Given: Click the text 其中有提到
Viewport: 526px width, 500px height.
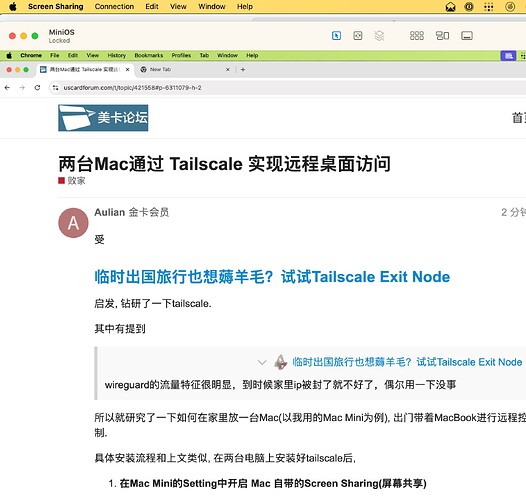Looking at the screenshot, I should point(120,329).
